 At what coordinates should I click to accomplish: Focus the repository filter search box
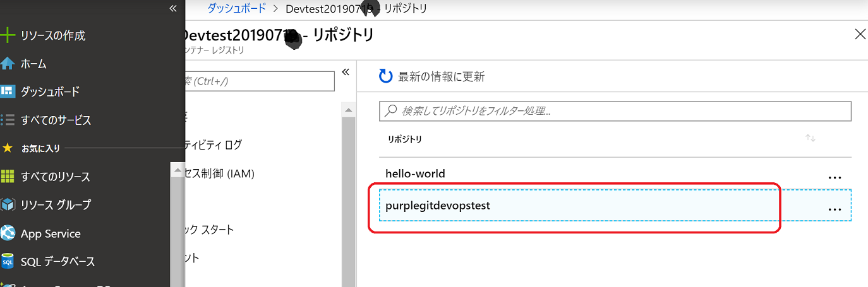tap(615, 111)
